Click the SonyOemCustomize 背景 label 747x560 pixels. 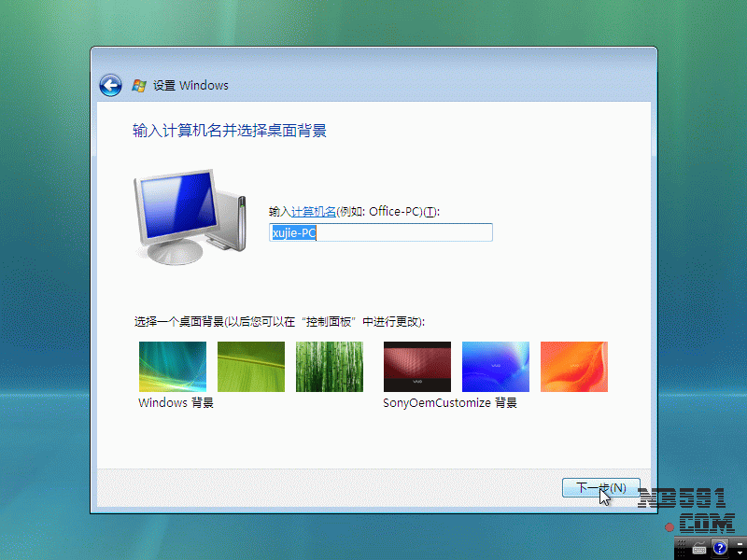(x=450, y=403)
